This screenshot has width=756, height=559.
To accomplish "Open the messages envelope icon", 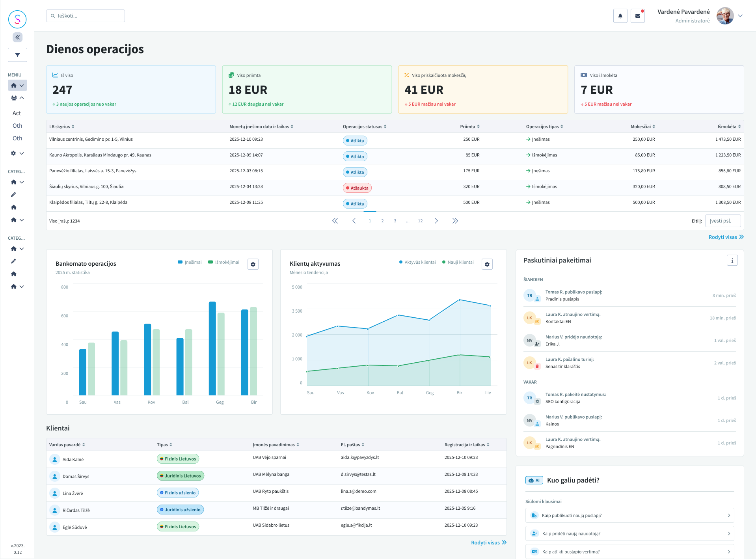I will 637,16.
